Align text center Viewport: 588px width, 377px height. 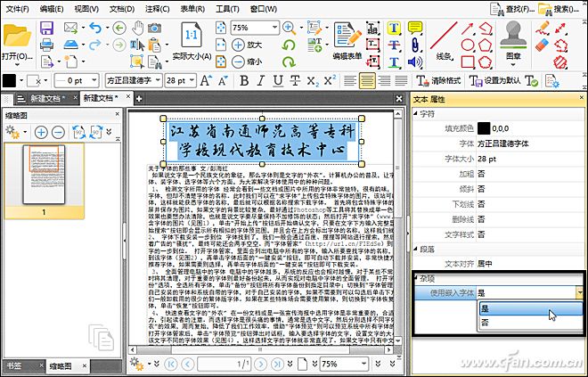point(367,80)
